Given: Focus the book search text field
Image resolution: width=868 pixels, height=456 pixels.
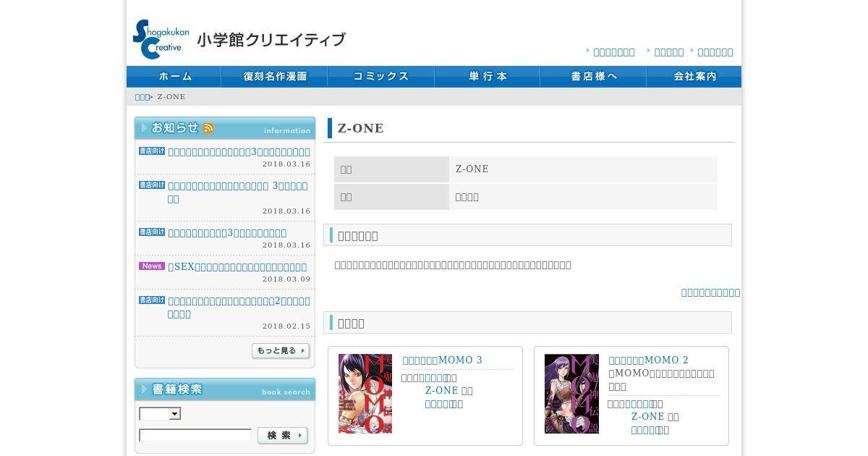Looking at the screenshot, I should [195, 436].
